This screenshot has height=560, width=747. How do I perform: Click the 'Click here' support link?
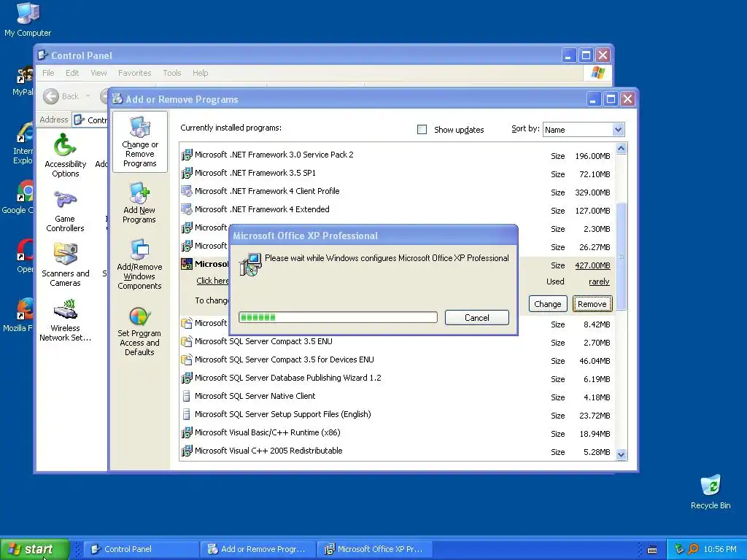pos(212,281)
